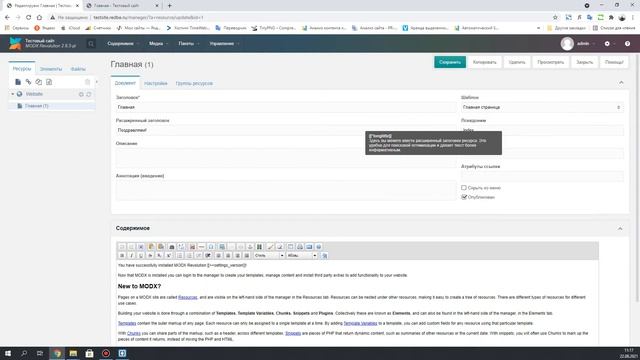
Task: Toggle Bold in the editor toolbar
Action: (122, 256)
